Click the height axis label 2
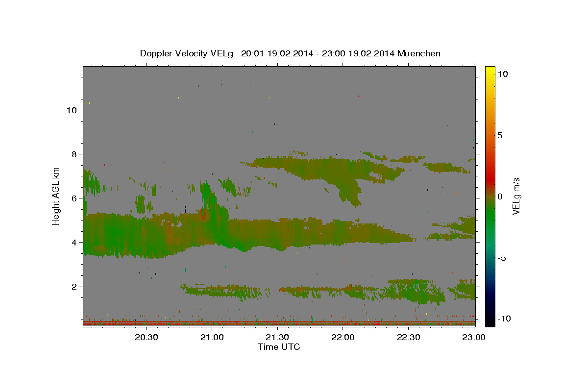This screenshot has width=588, height=392. (74, 287)
